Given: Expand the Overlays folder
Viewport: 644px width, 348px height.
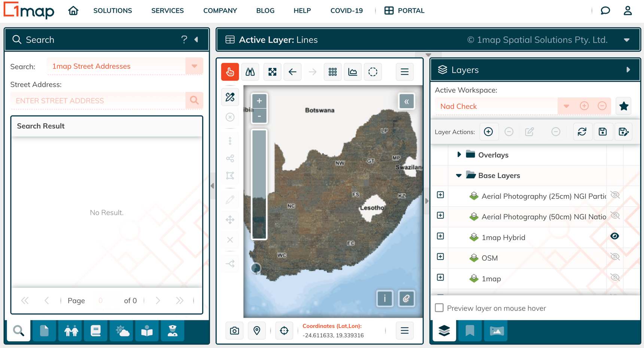Looking at the screenshot, I should pyautogui.click(x=459, y=155).
